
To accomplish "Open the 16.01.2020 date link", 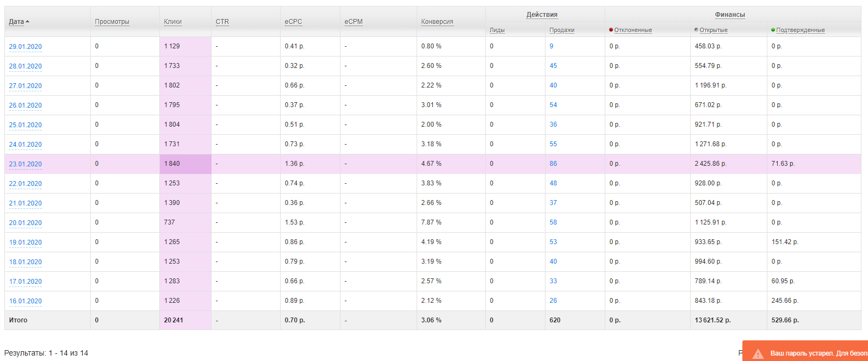I will pyautogui.click(x=25, y=301).
